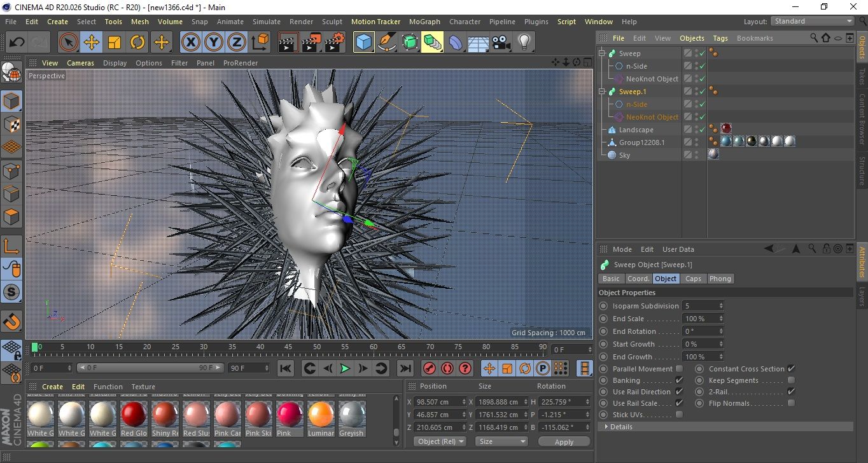Click the Render View clapperboard icon
Screen dimensions: 868x463
288,43
